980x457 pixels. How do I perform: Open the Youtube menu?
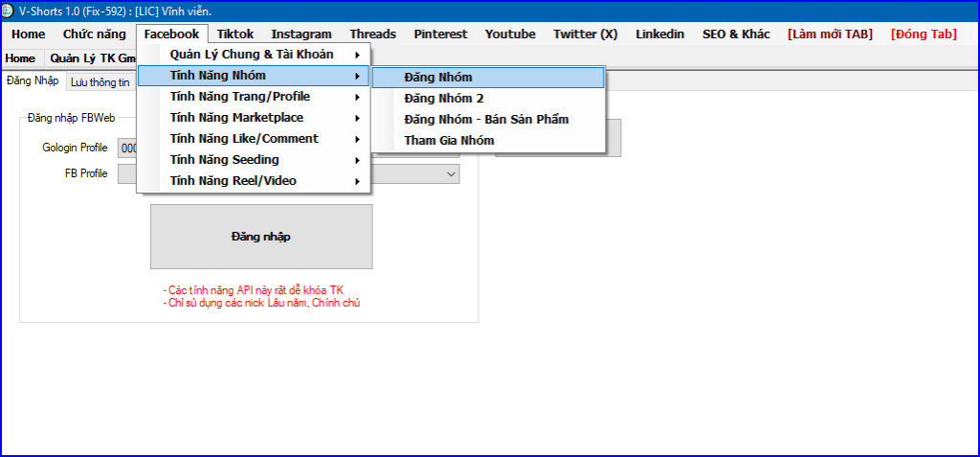(510, 34)
